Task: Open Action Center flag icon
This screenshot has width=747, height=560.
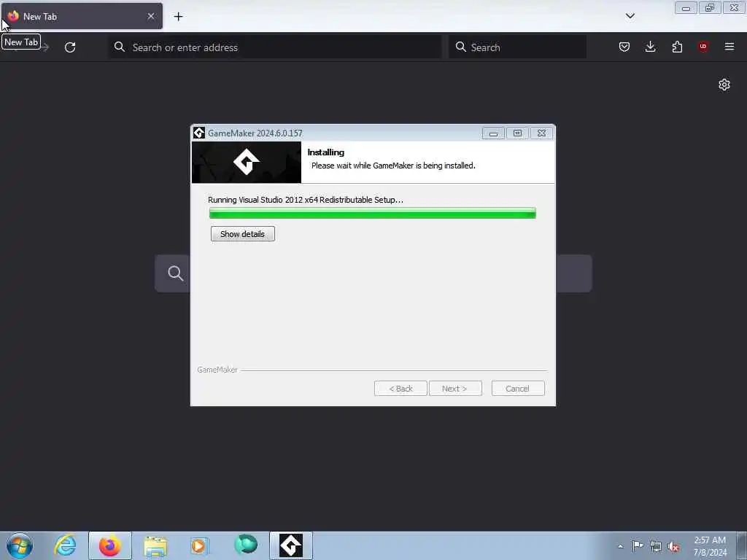Action: tap(638, 545)
